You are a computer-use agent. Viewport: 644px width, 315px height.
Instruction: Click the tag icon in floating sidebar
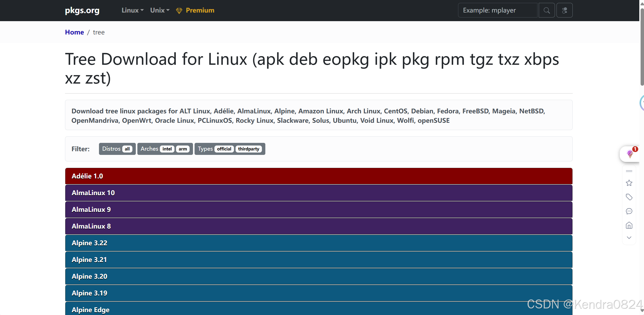629,197
